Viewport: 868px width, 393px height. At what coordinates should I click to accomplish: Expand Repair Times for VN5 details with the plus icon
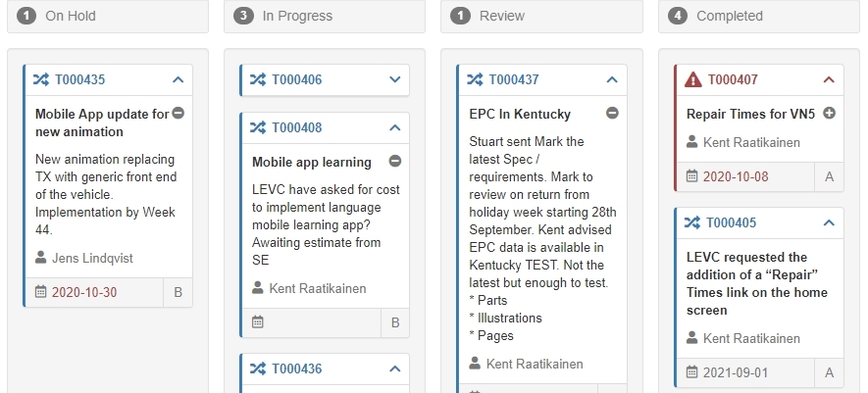tap(830, 114)
